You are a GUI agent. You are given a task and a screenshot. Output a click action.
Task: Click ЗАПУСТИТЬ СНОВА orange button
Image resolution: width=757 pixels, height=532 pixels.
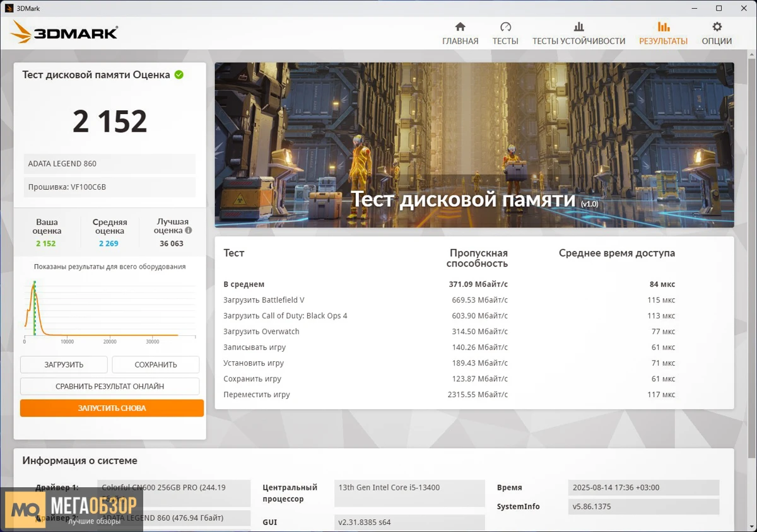pyautogui.click(x=112, y=408)
